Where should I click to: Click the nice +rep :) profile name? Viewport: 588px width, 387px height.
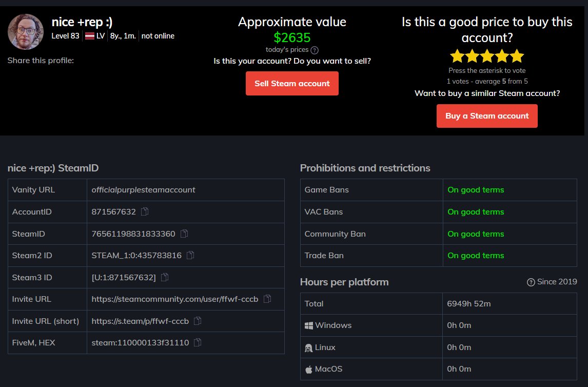click(82, 22)
